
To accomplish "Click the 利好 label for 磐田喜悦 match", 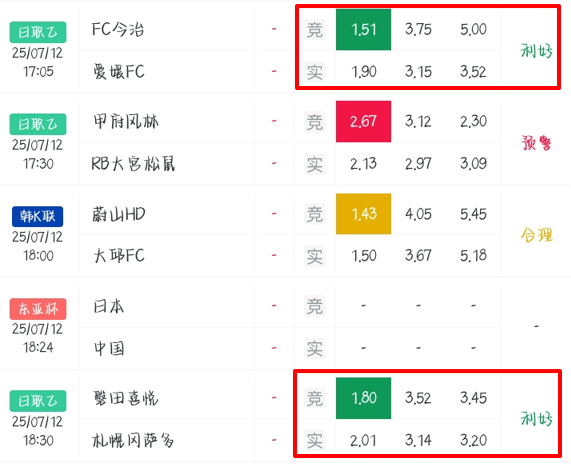I will [537, 419].
